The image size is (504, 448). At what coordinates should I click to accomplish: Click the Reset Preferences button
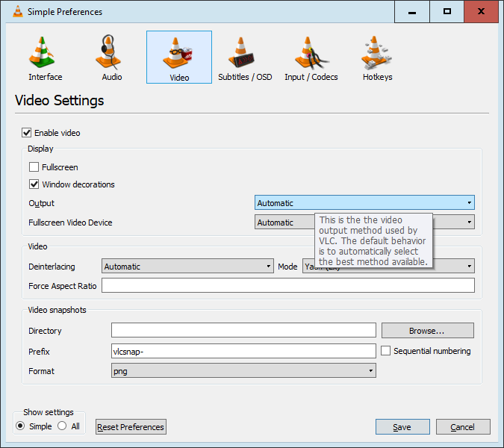pos(131,427)
